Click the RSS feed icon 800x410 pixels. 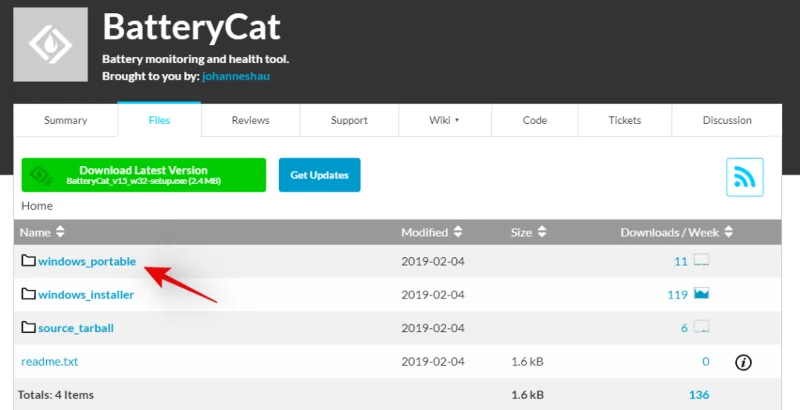[744, 177]
